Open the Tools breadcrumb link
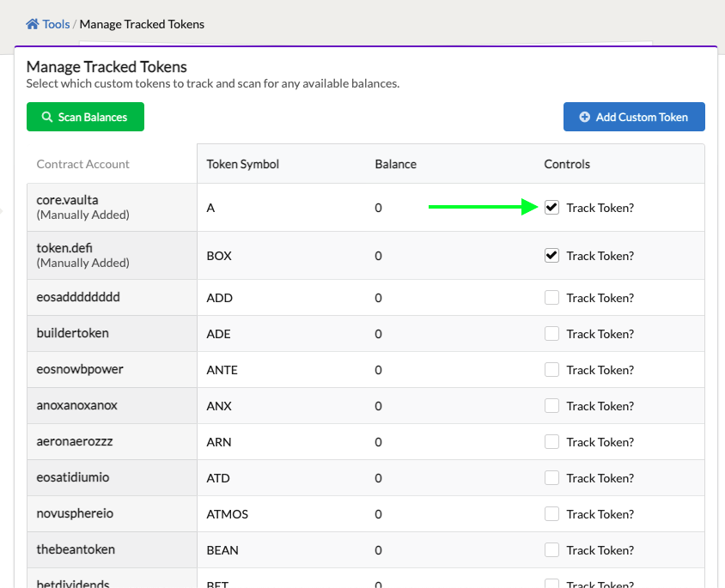The width and height of the screenshot is (725, 588). tap(56, 24)
